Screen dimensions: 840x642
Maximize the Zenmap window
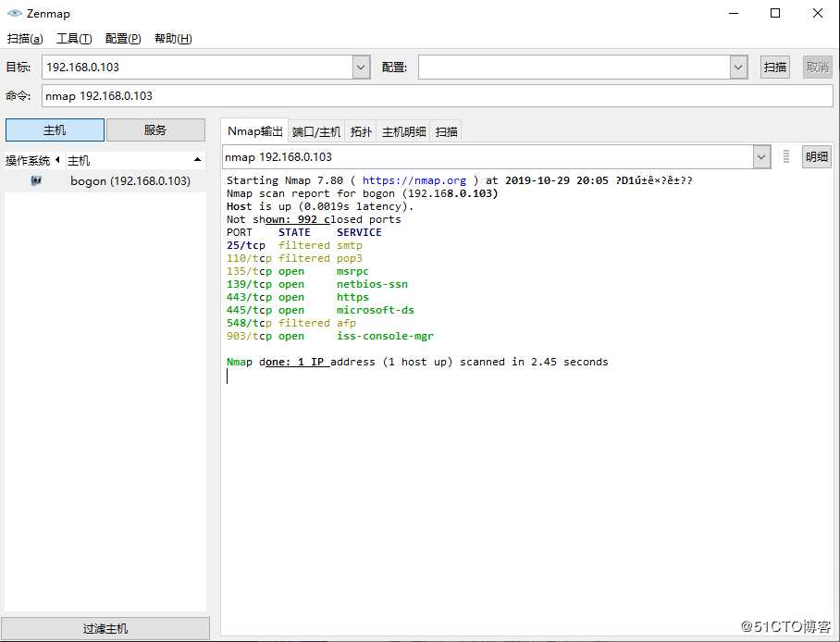(775, 13)
